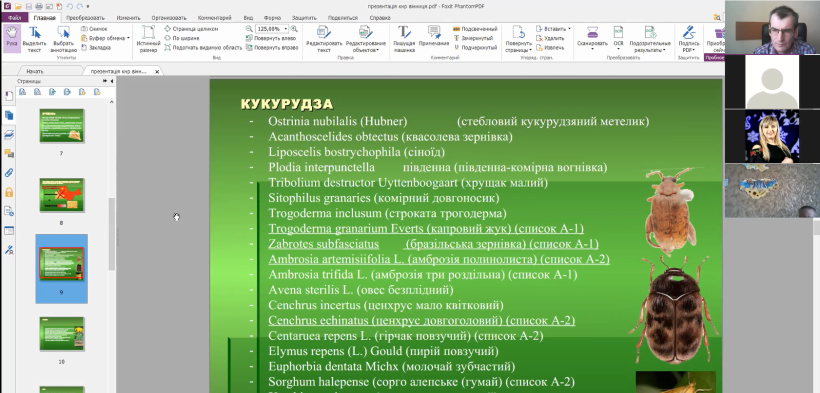The height and width of the screenshot is (393, 820).
Task: Select page 7 thumbnail
Action: pyautogui.click(x=62, y=126)
